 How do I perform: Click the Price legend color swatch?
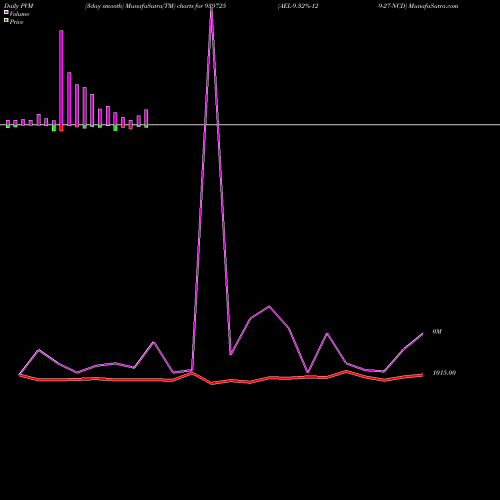[6, 20]
